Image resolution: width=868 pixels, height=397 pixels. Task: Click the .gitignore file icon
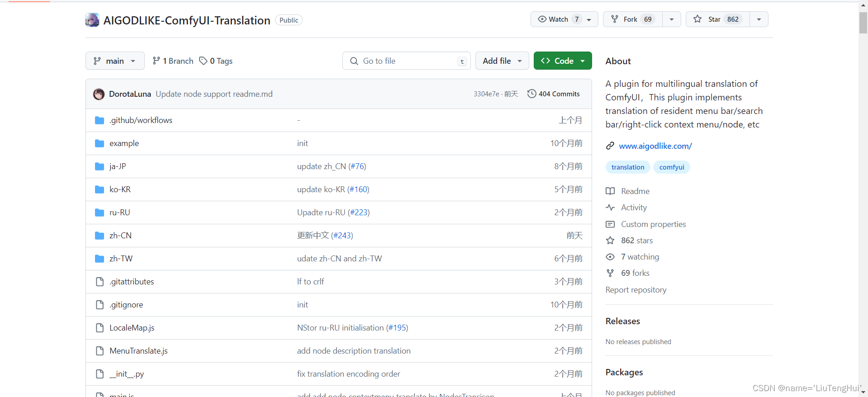coord(100,305)
